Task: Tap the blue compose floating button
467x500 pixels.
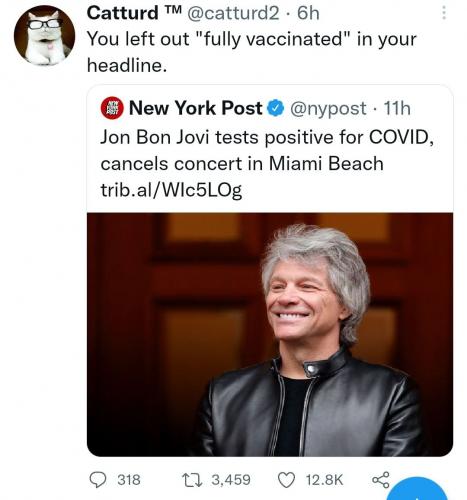Action: pos(418,489)
